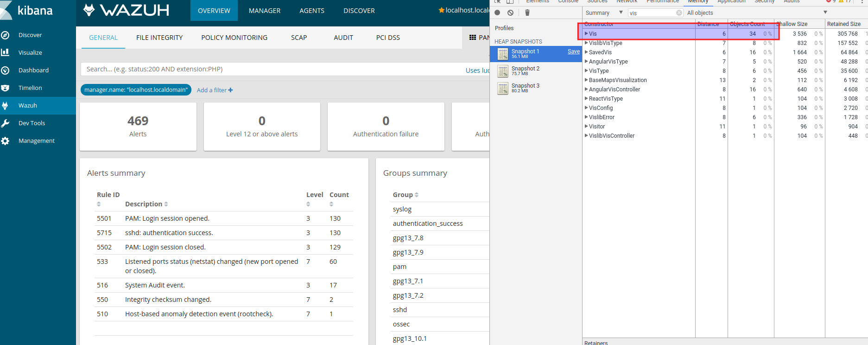Click the star icon beside localhost
Image resolution: width=868 pixels, height=345 pixels.
pyautogui.click(x=441, y=10)
